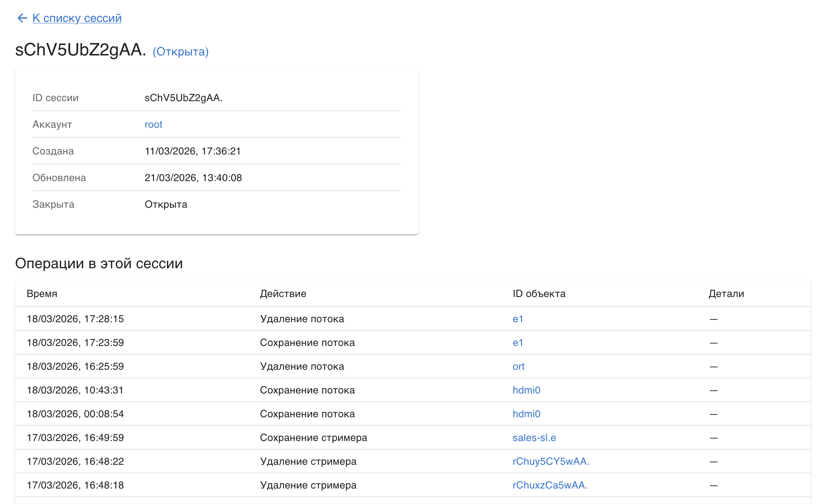Click the 'Время' column header
Viewport: 826px width, 504px height.
click(42, 294)
